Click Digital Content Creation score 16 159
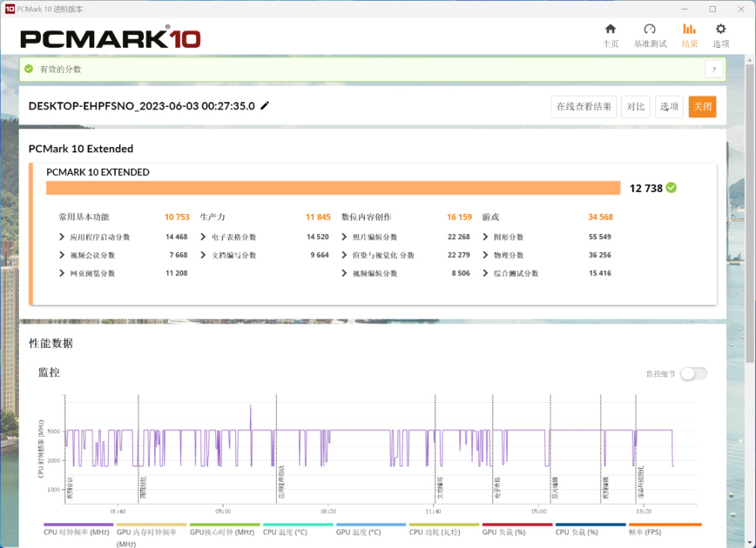 460,217
